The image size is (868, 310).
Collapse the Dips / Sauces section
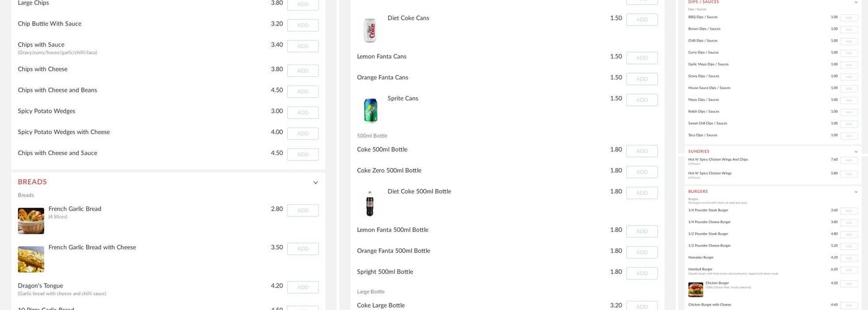click(856, 2)
